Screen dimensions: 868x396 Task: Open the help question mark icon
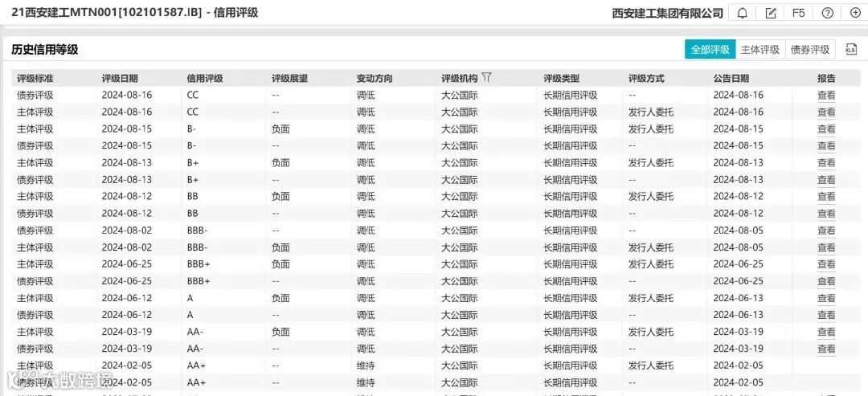coord(827,13)
